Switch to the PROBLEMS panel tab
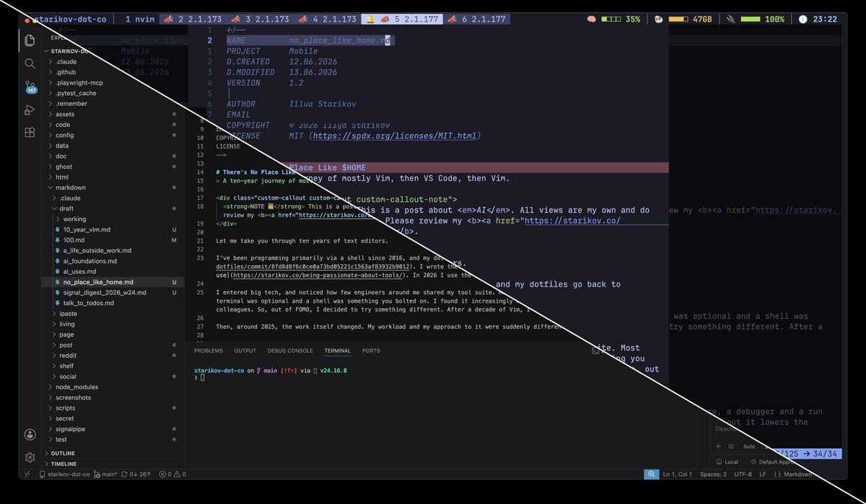 click(208, 350)
